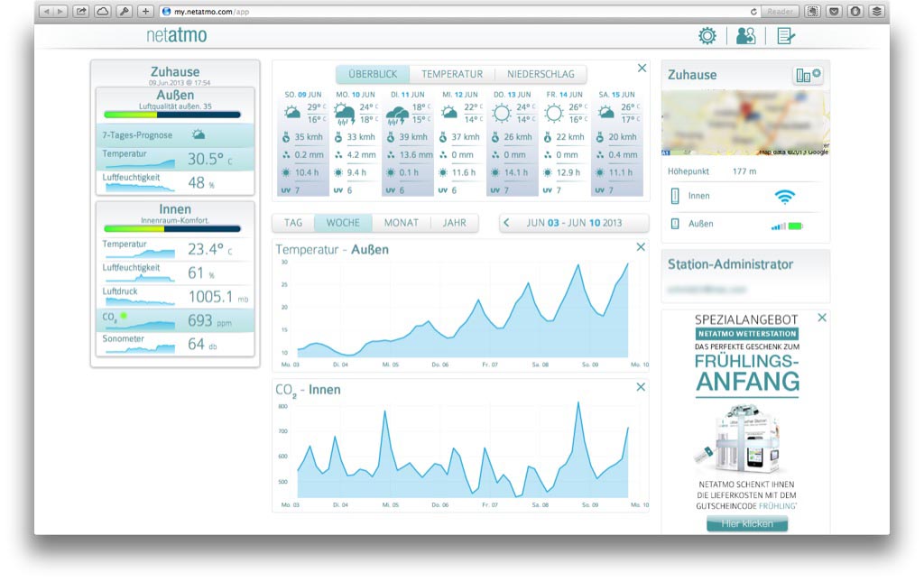Click Sunday 09 Jun partly cloudy icon
924x582 pixels.
[291, 112]
